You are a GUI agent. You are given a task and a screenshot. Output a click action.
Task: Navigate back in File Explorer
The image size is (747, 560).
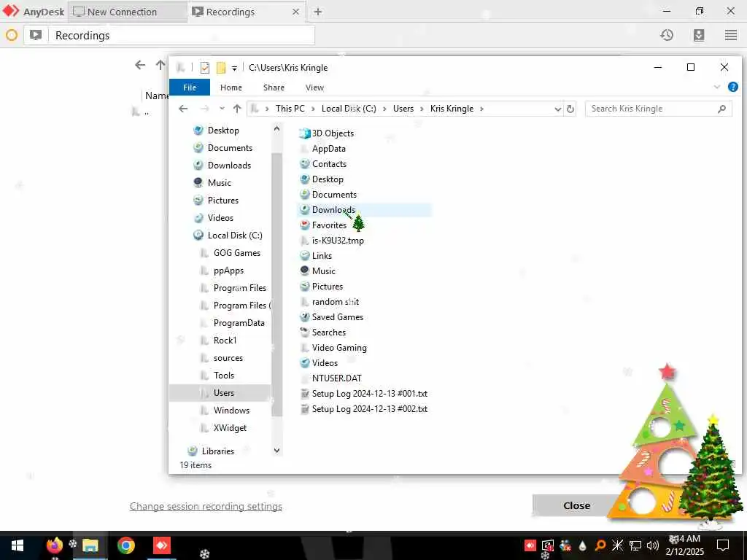183,109
